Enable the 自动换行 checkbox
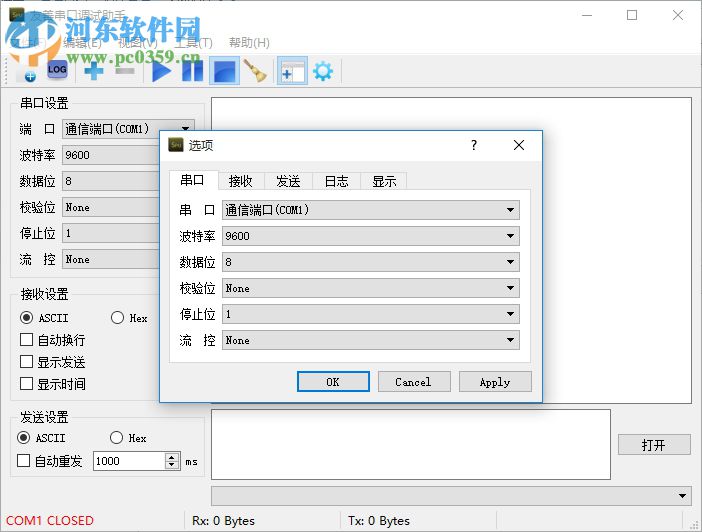The height and width of the screenshot is (532, 702). pos(52,340)
